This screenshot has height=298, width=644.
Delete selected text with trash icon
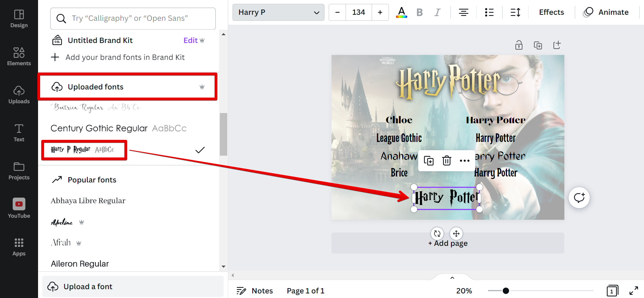point(446,161)
